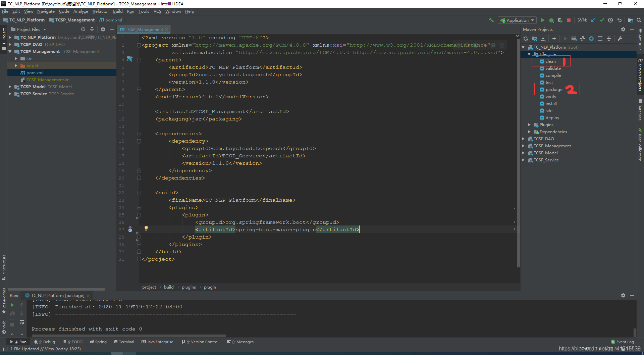
Task: Show SVN history clock icon
Action: point(610,20)
